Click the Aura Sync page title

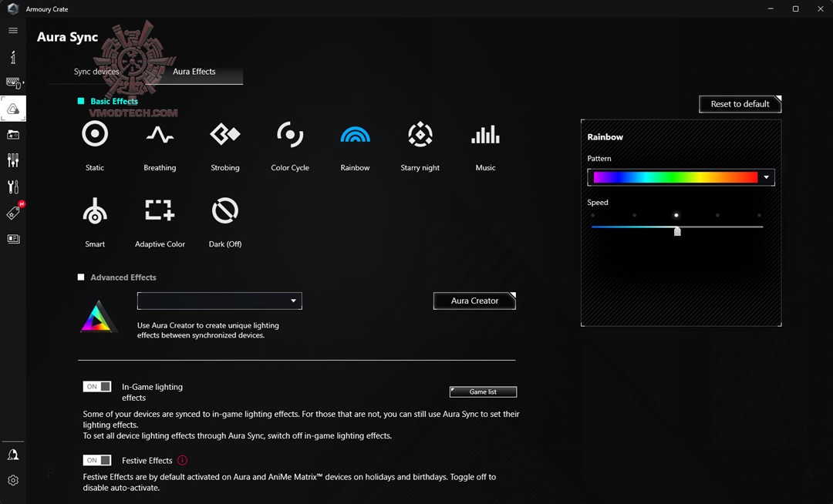click(x=67, y=37)
